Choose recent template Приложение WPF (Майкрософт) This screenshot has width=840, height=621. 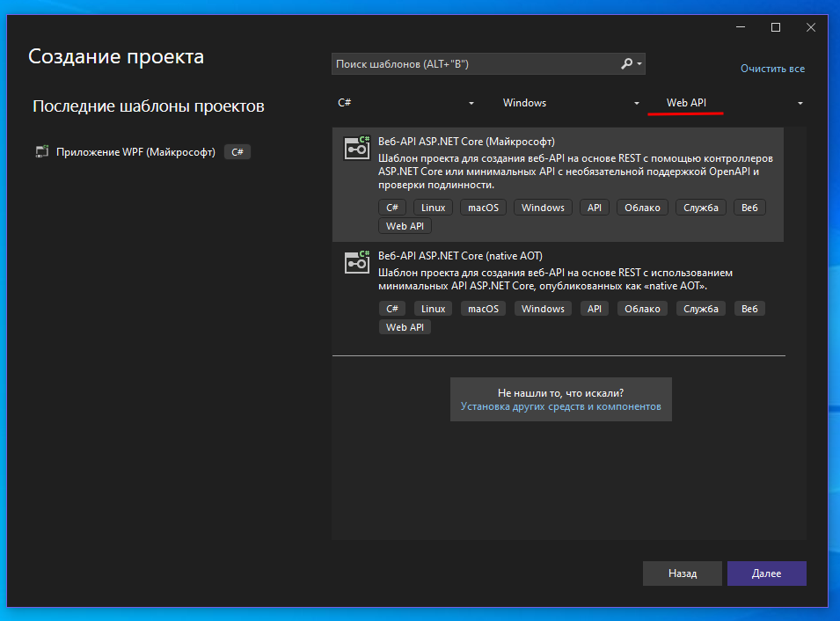[x=135, y=152]
